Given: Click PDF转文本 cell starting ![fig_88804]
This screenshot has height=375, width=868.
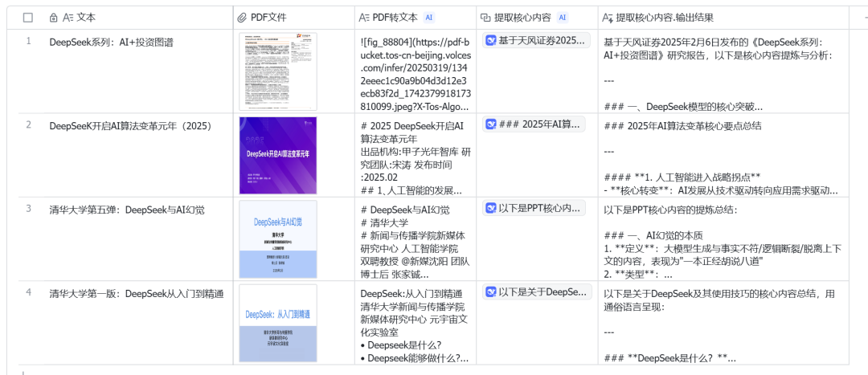Looking at the screenshot, I should point(416,71).
